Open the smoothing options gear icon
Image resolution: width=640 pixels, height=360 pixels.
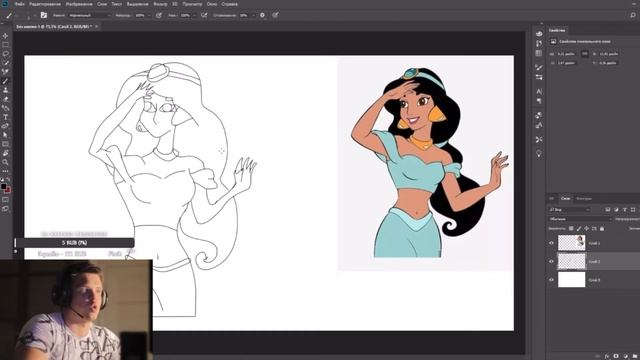click(262, 15)
